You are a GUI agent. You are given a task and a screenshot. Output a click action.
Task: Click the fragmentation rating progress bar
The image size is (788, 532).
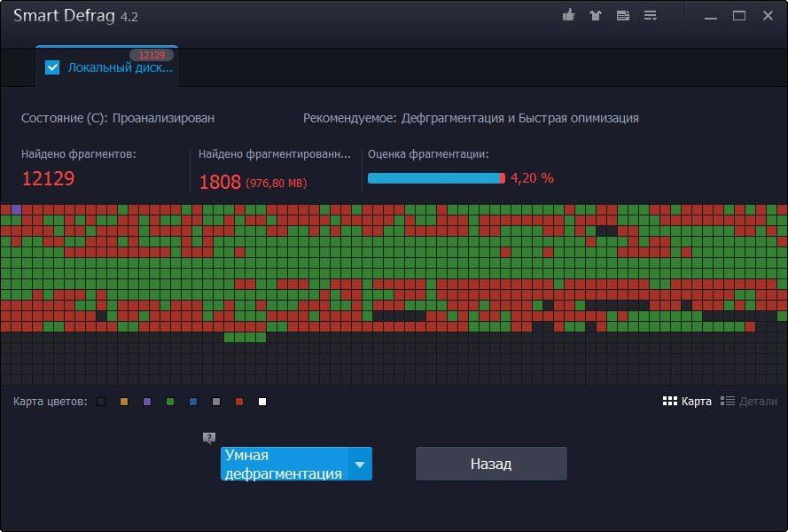point(436,178)
